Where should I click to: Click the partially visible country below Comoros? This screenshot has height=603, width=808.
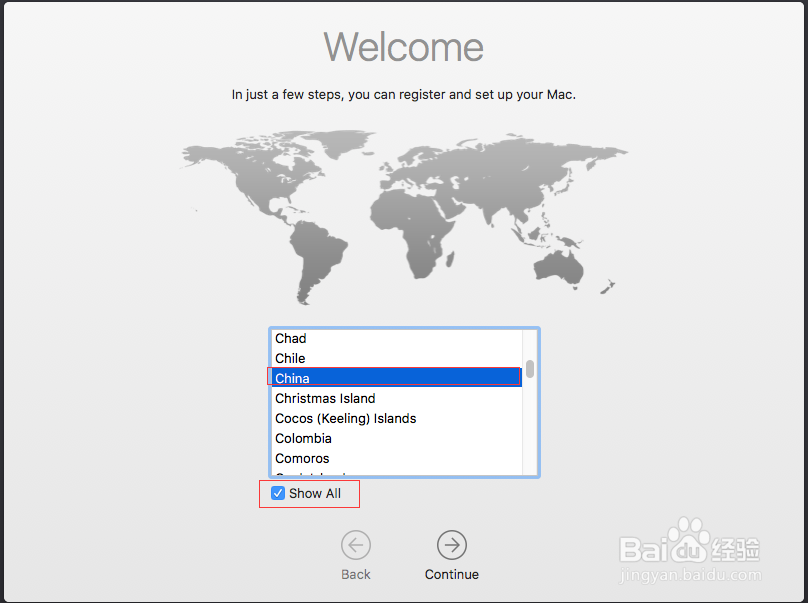395,472
